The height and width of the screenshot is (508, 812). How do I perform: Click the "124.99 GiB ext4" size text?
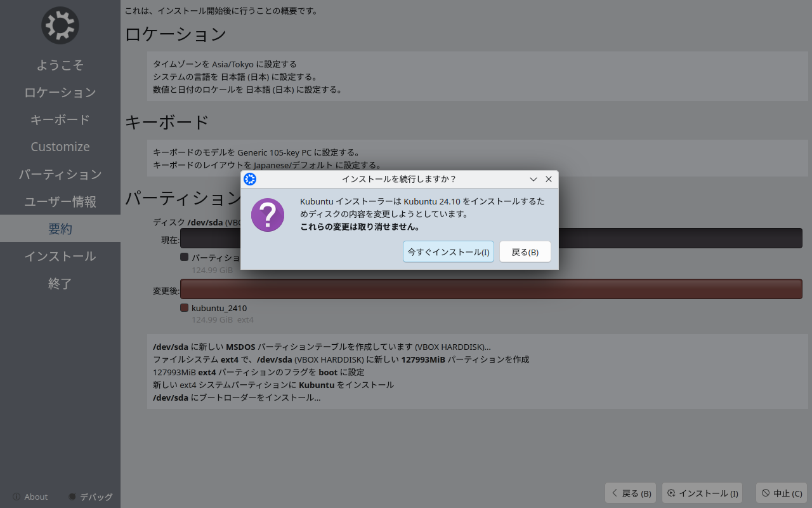(x=223, y=320)
